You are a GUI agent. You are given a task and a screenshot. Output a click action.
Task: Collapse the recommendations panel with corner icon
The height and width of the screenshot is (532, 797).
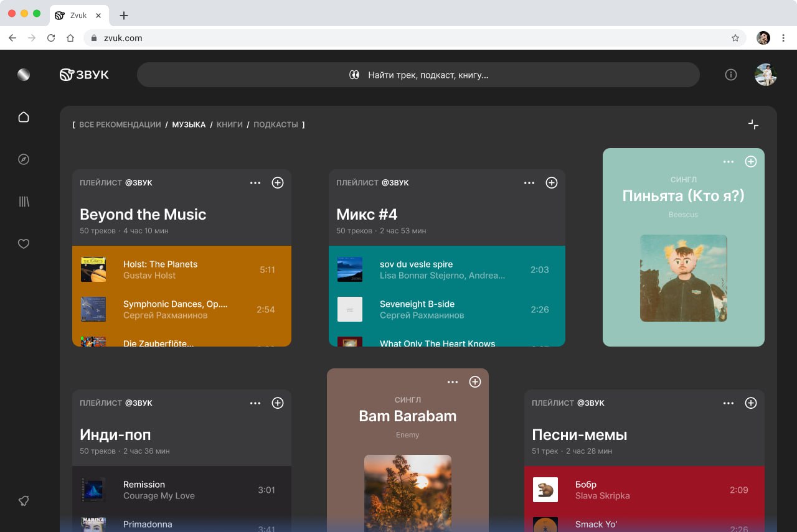(753, 124)
